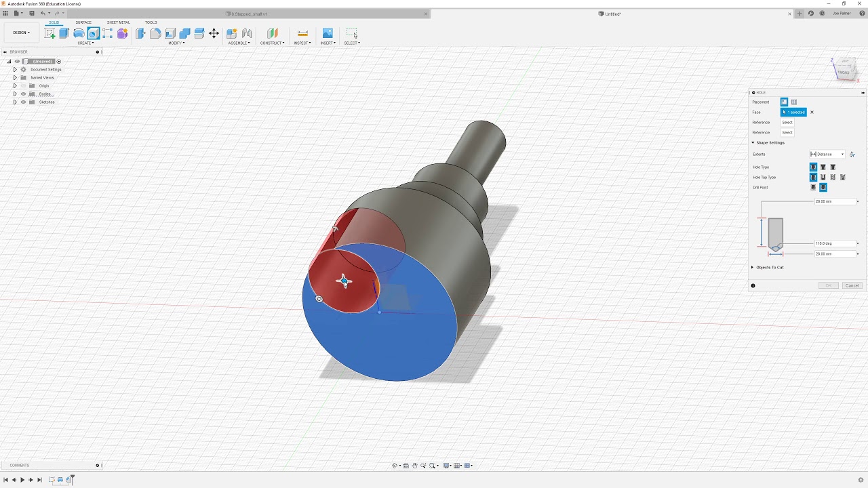Click the hole diameter 28.00 mm field
The image size is (868, 488).
tap(834, 254)
